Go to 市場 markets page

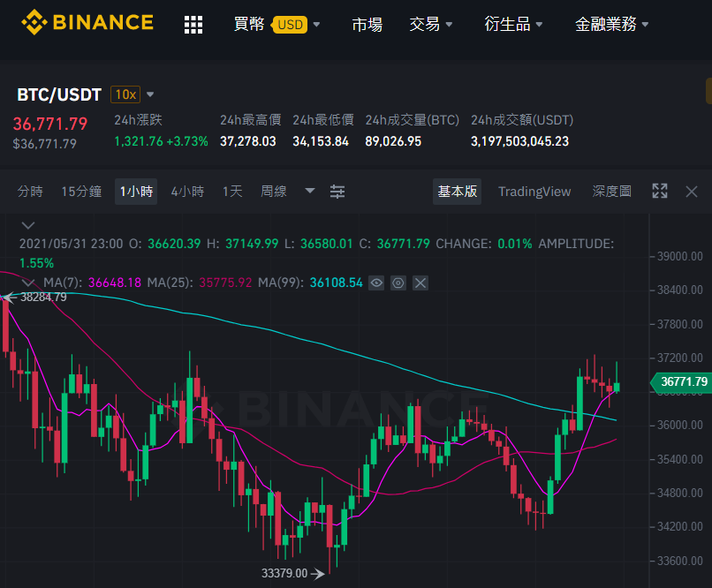pyautogui.click(x=367, y=25)
